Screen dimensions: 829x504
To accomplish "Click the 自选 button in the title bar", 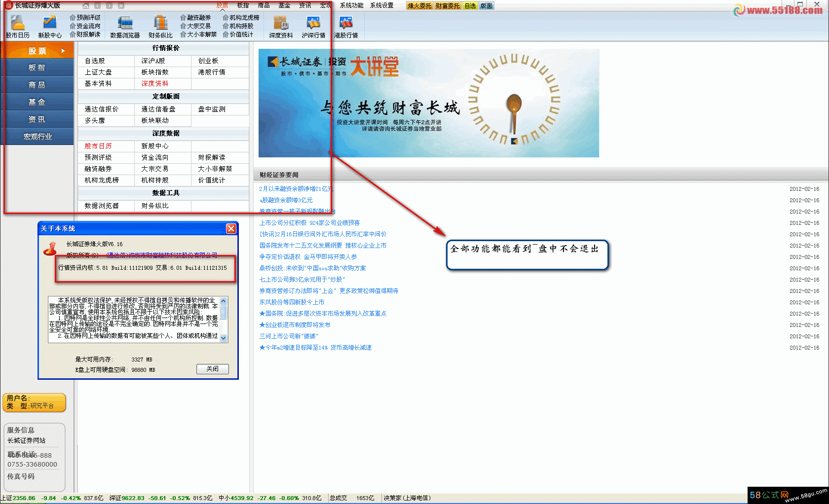I will (470, 6).
